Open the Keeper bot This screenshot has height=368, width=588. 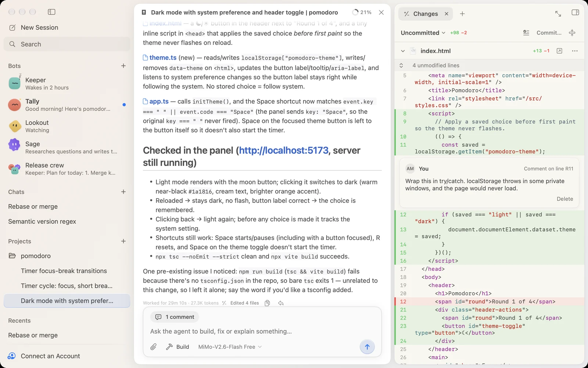pos(67,84)
